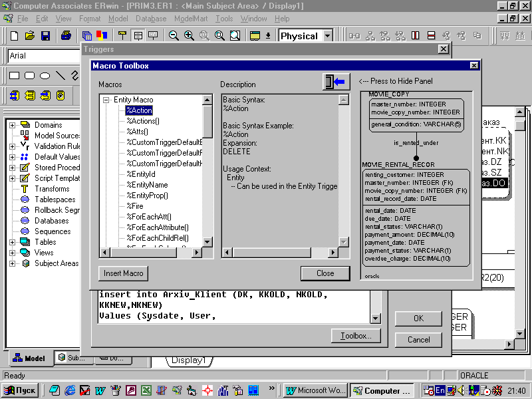Click the zoom in magnifier icon
The image size is (532, 399).
[189, 36]
